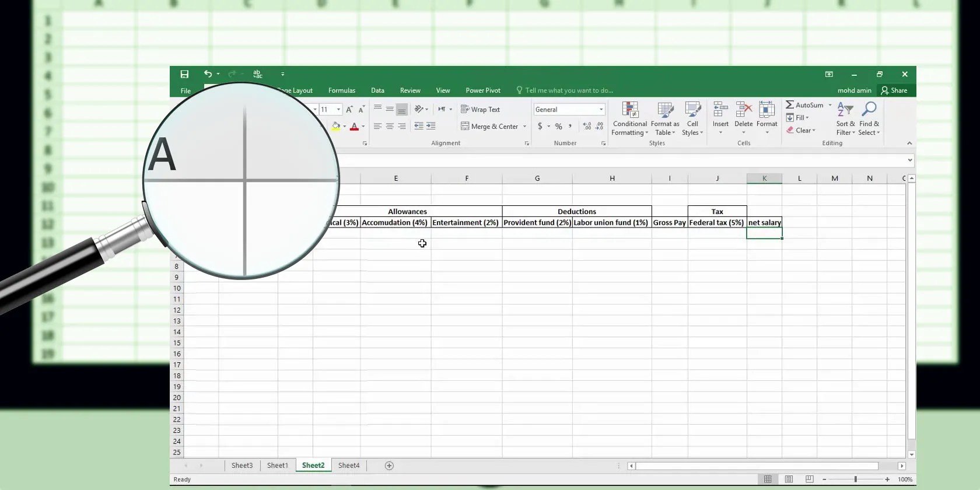Click the Spelling check icon in quick access toolbar
This screenshot has width=980, height=490.
point(258,74)
